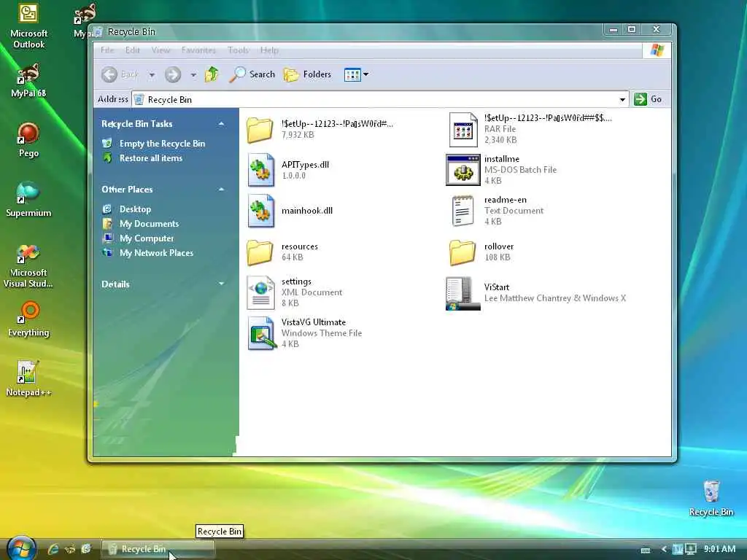Open My Network Places link
This screenshot has height=560, width=747.
(x=156, y=253)
